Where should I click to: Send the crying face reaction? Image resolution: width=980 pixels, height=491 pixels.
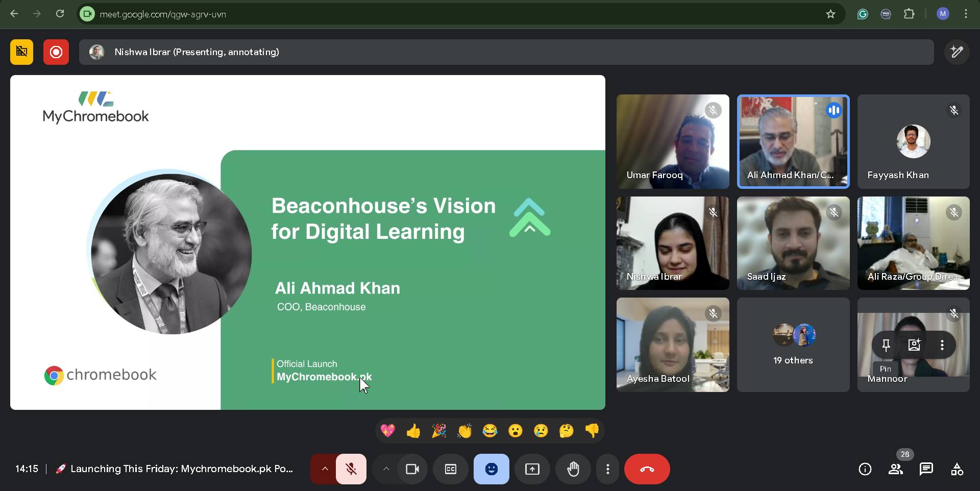tap(541, 431)
